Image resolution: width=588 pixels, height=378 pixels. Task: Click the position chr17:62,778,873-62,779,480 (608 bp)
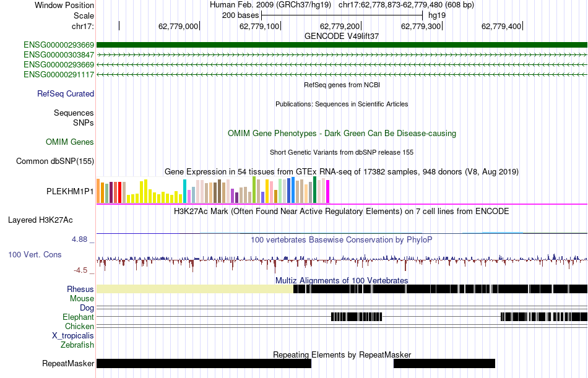[406, 5]
